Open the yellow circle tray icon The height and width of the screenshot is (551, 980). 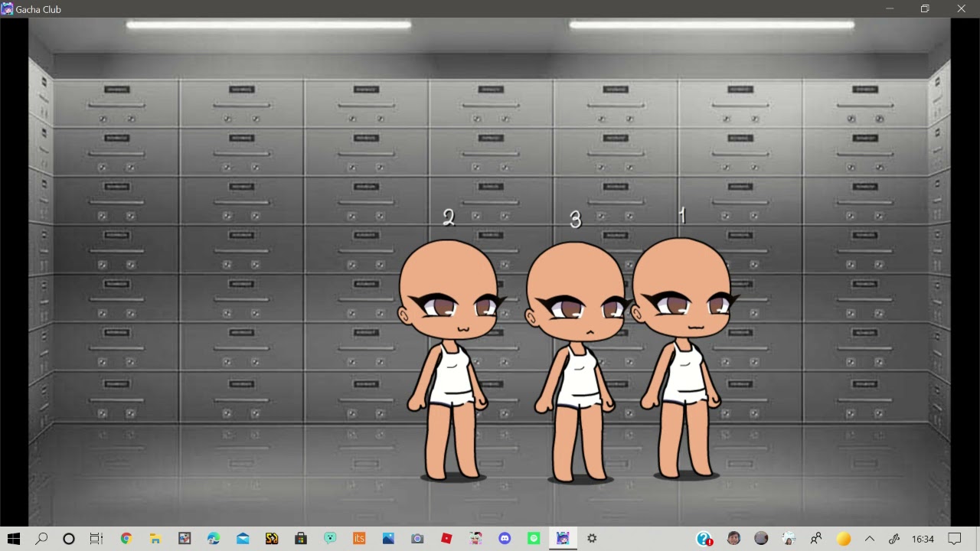[x=844, y=539]
